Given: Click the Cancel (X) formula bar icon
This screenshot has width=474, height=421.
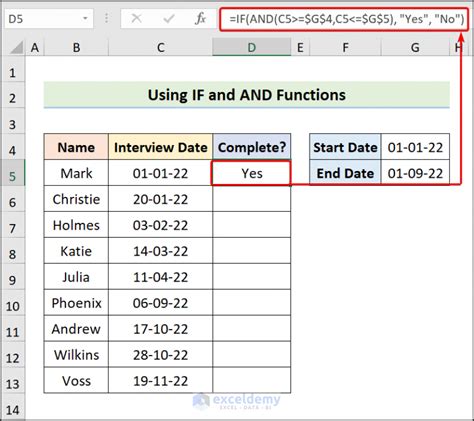Looking at the screenshot, I should click(x=136, y=19).
